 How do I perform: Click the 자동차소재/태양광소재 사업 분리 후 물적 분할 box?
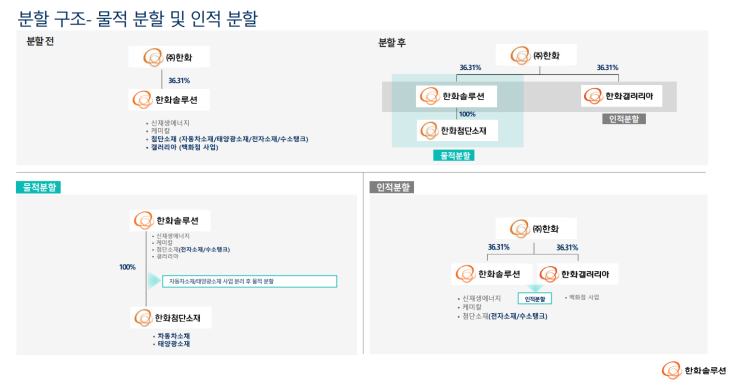pyautogui.click(x=249, y=281)
